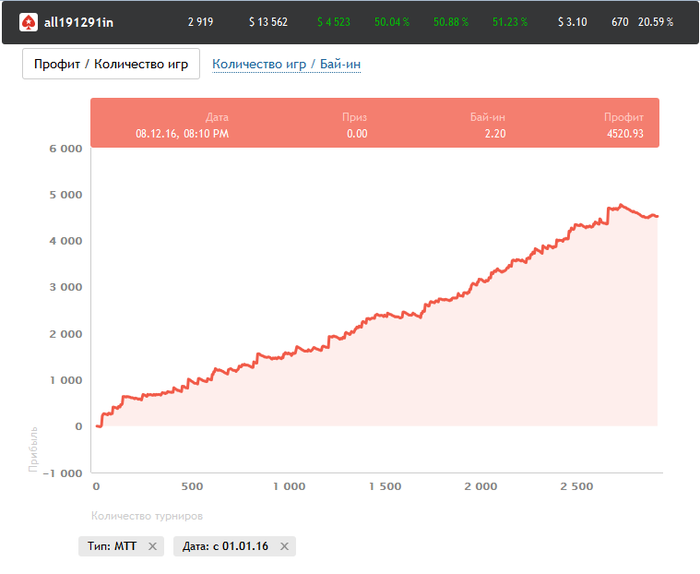Click the 670 value in header

coord(620,22)
